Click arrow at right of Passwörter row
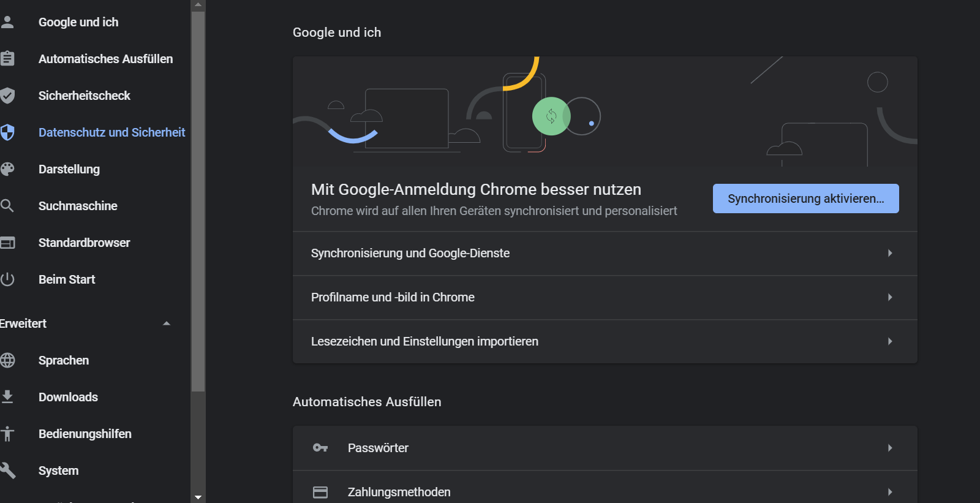The width and height of the screenshot is (980, 503). 890,448
